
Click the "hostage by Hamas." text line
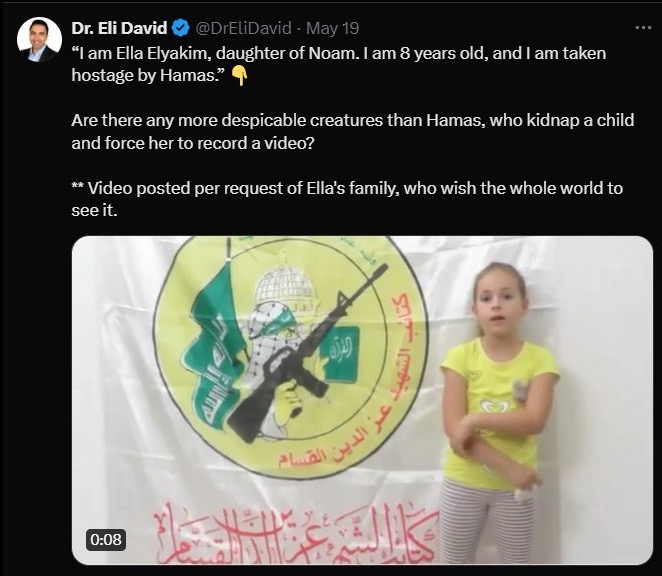(x=149, y=76)
